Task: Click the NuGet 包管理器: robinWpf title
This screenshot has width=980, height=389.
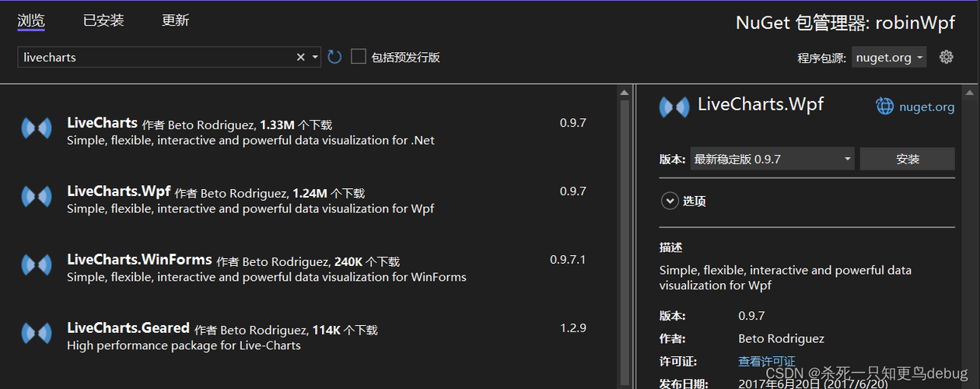Action: pos(845,23)
